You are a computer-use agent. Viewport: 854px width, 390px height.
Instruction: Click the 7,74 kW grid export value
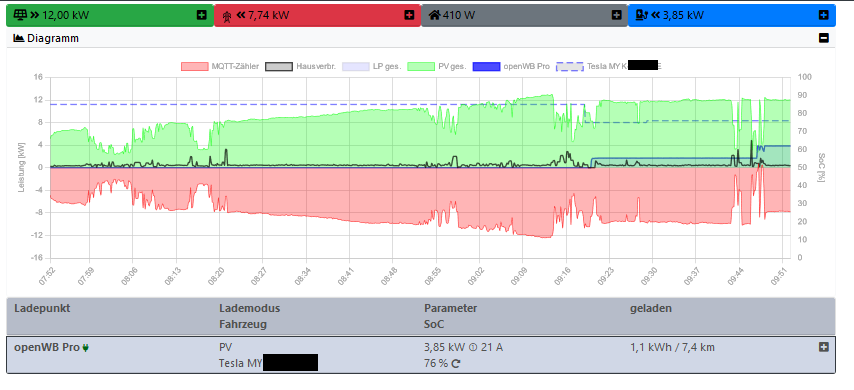click(269, 15)
